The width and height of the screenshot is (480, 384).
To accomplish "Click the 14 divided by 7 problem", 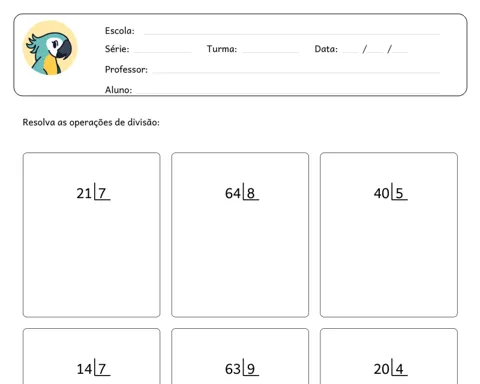I will tap(93, 368).
